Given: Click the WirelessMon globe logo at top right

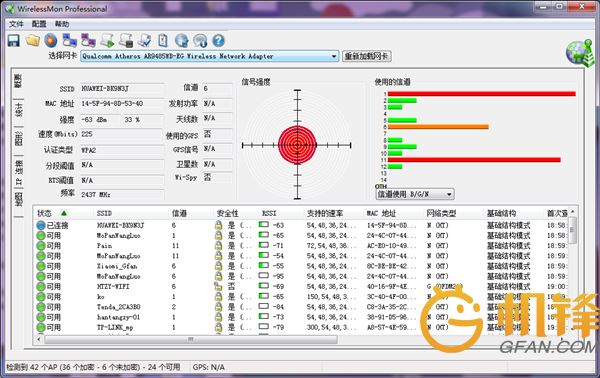Looking at the screenshot, I should click(580, 54).
